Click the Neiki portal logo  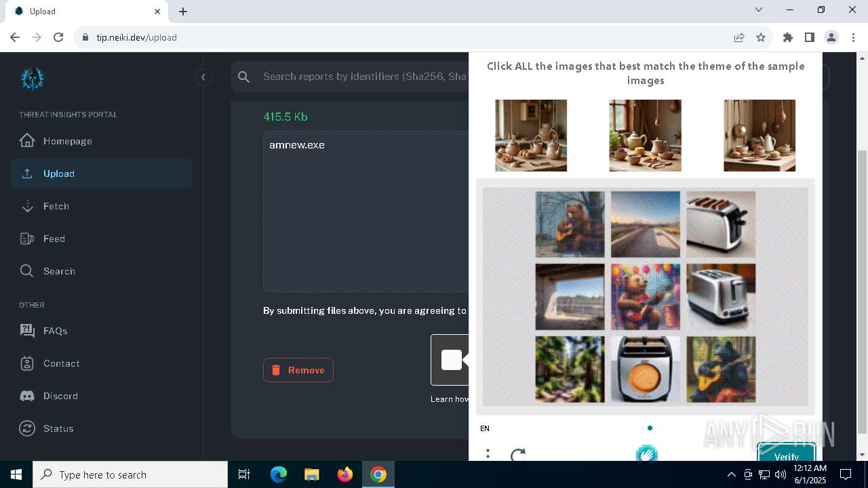click(x=32, y=79)
